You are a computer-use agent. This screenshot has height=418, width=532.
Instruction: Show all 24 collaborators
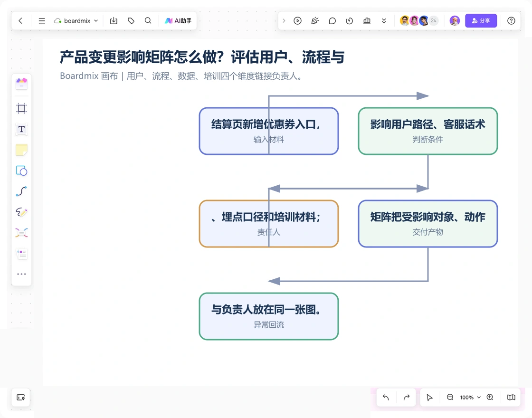pyautogui.click(x=434, y=21)
